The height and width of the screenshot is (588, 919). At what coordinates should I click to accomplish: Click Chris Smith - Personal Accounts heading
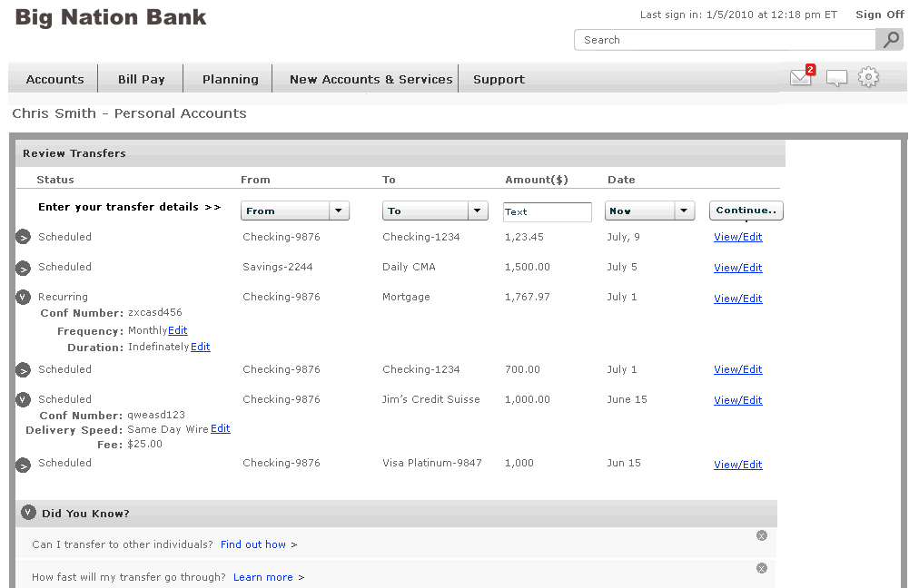130,113
